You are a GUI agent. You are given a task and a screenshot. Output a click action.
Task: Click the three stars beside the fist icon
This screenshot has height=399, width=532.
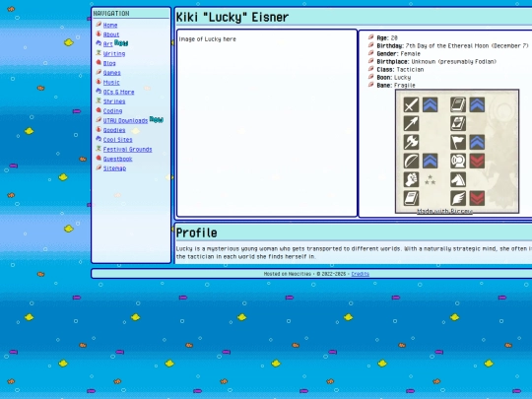[430, 180]
